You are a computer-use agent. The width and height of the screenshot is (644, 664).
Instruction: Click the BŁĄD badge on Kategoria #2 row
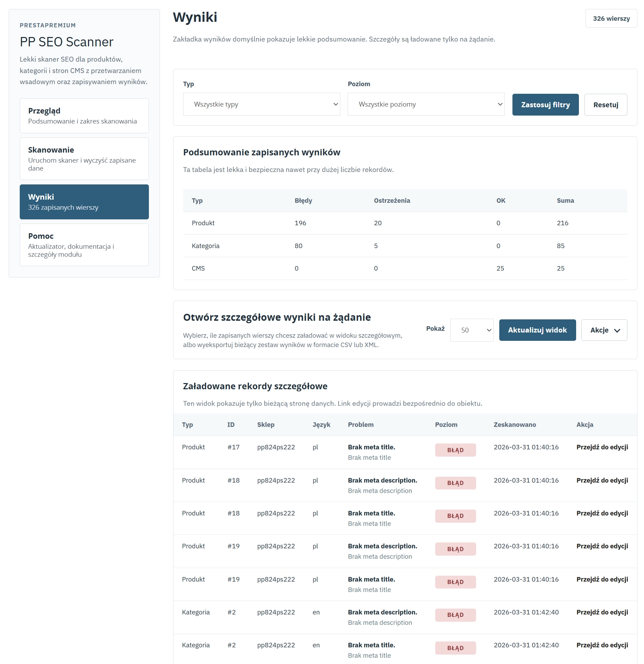pyautogui.click(x=455, y=615)
